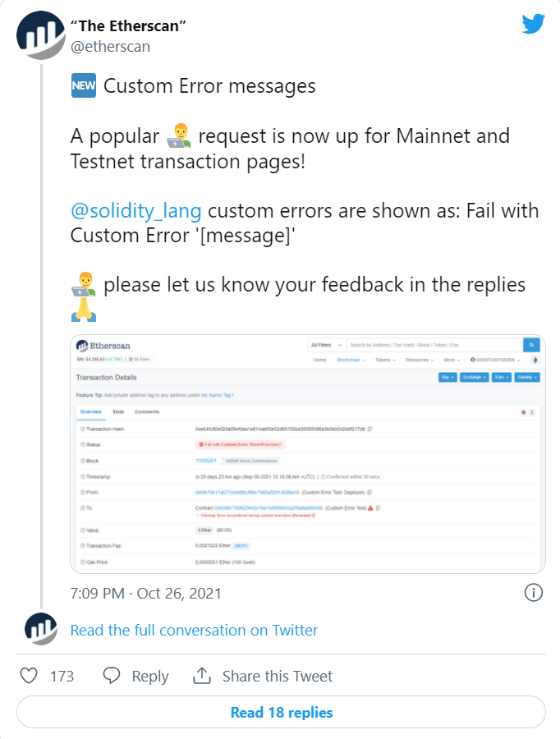Click the Twitter bird logo

coord(533,24)
